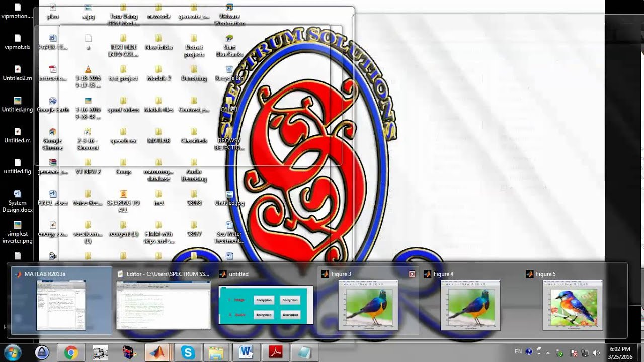Open the Action Center flag icon

click(573, 353)
